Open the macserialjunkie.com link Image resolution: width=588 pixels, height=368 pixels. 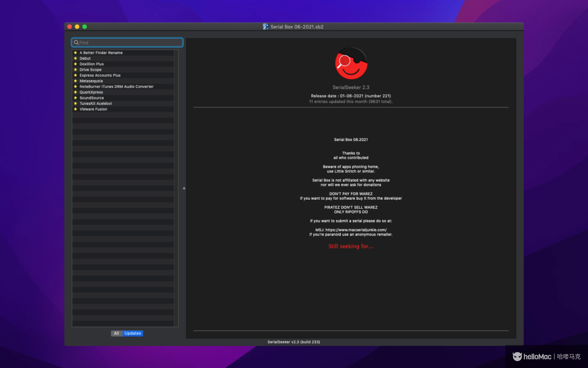click(356, 230)
